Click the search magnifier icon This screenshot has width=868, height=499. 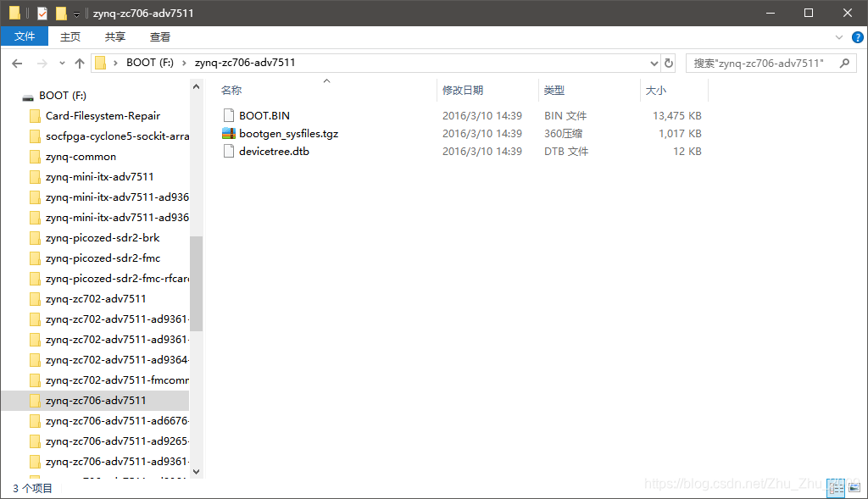click(x=844, y=63)
